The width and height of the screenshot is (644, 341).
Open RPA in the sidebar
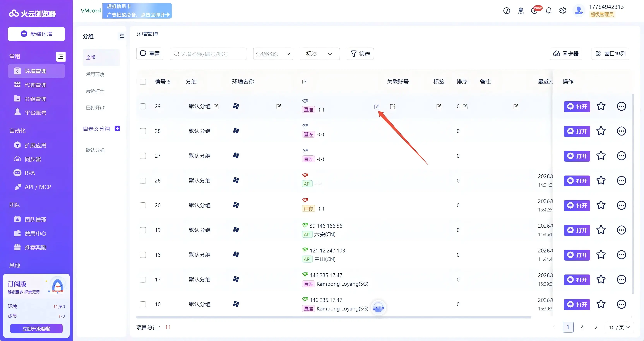[36, 173]
